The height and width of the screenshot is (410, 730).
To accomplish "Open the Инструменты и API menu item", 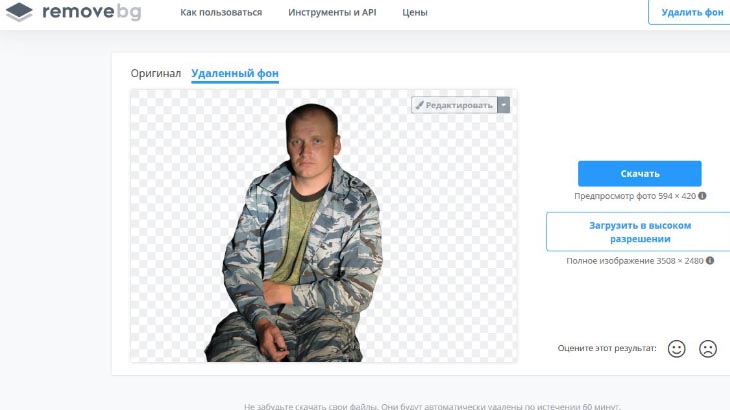I will (332, 13).
